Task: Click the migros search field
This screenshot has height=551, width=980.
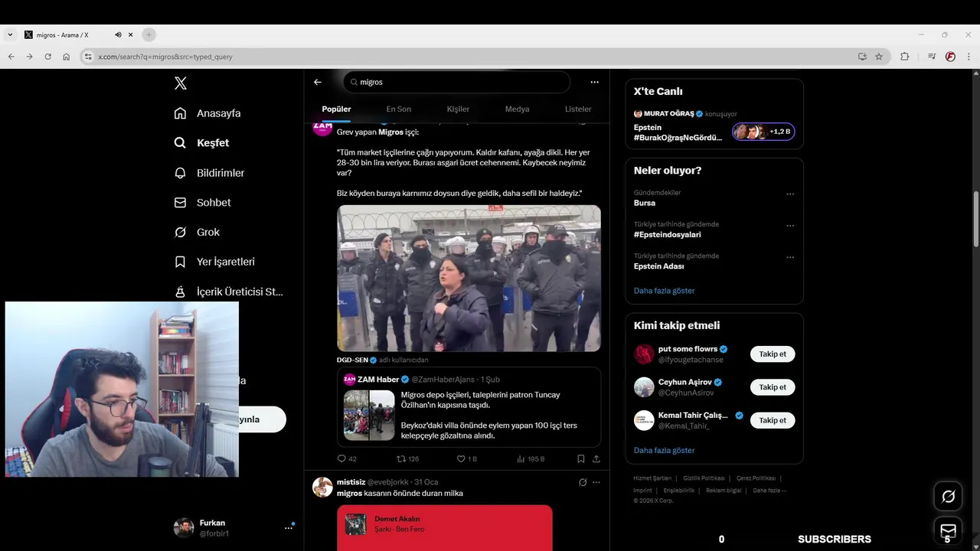Action: 457,82
